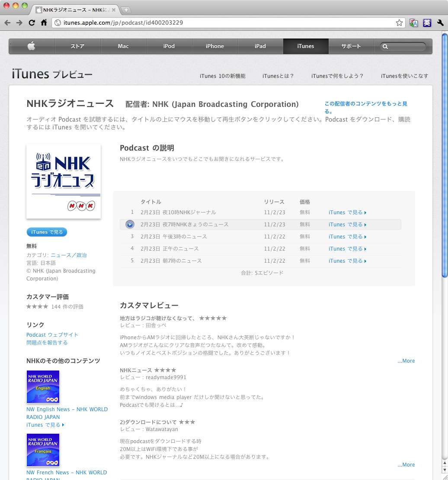Click review title 地方はラジコが聴けなくなって、
448x480 pixels.
click(x=157, y=318)
